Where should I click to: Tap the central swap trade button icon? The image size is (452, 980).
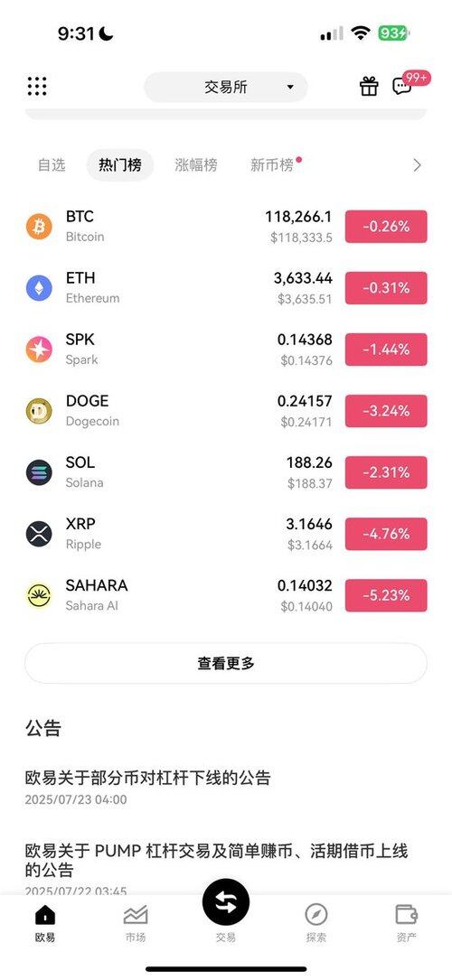[x=226, y=903]
